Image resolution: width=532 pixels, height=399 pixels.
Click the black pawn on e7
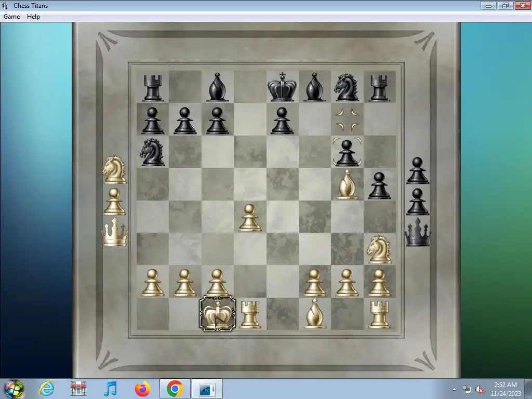282,121
